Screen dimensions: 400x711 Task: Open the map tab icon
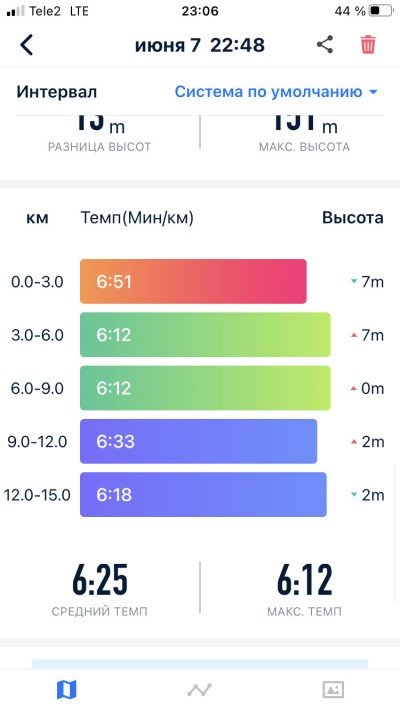(67, 690)
